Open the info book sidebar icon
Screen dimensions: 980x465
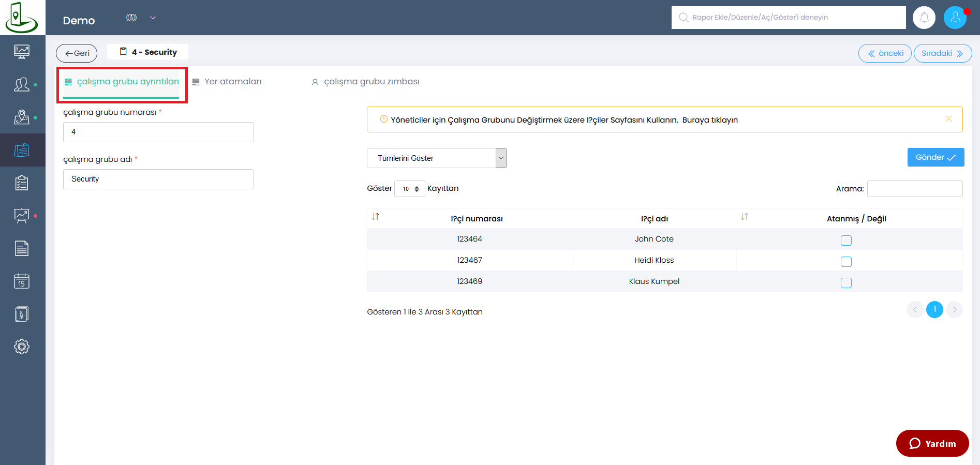tap(22, 314)
